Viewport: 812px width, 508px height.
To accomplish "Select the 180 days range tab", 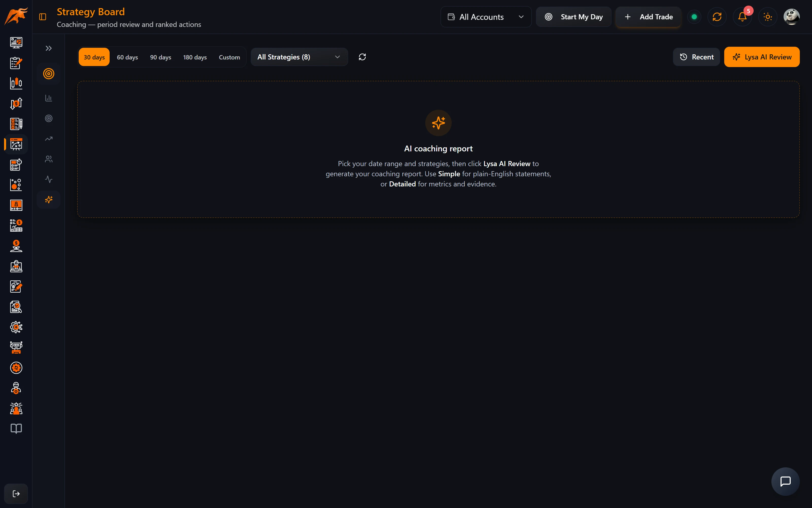I will pyautogui.click(x=195, y=57).
